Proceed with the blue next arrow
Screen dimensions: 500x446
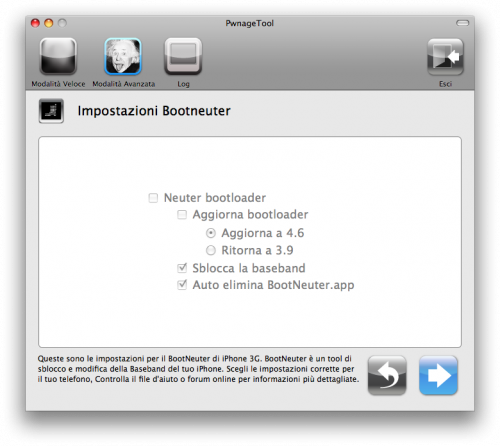(x=438, y=375)
